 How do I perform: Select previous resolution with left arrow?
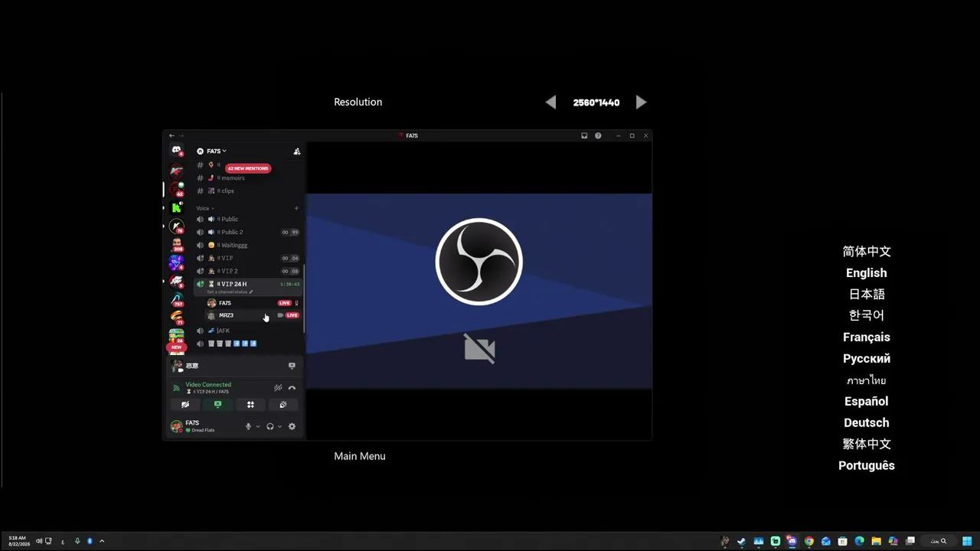[x=550, y=103]
